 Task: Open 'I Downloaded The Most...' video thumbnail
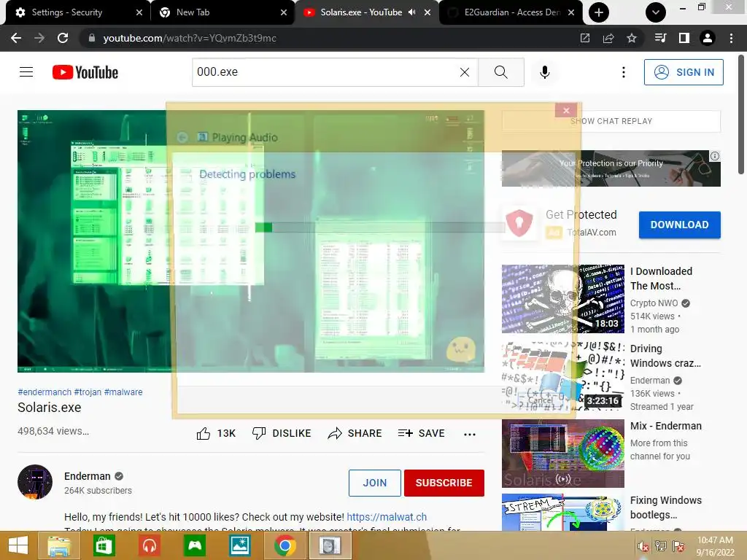[x=563, y=298]
